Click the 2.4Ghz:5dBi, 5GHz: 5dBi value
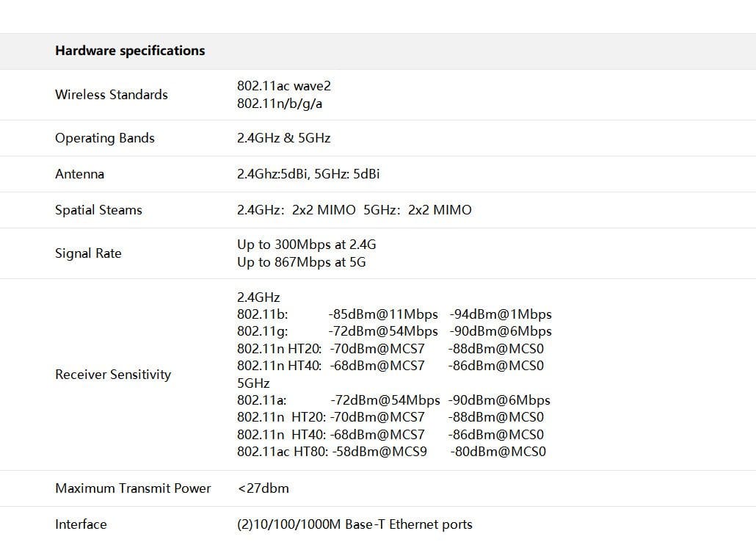 pyautogui.click(x=305, y=174)
